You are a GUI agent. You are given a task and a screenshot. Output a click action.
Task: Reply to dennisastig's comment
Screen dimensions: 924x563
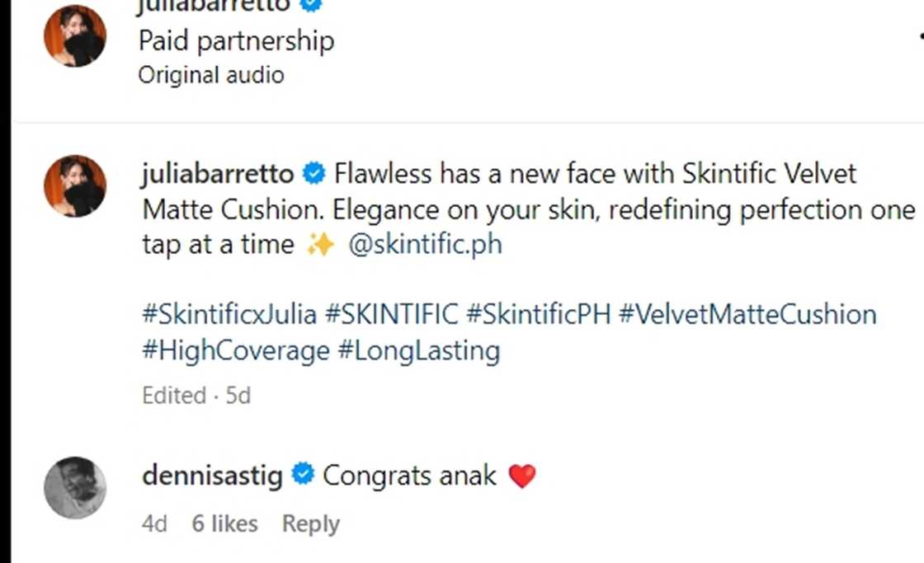pyautogui.click(x=310, y=523)
